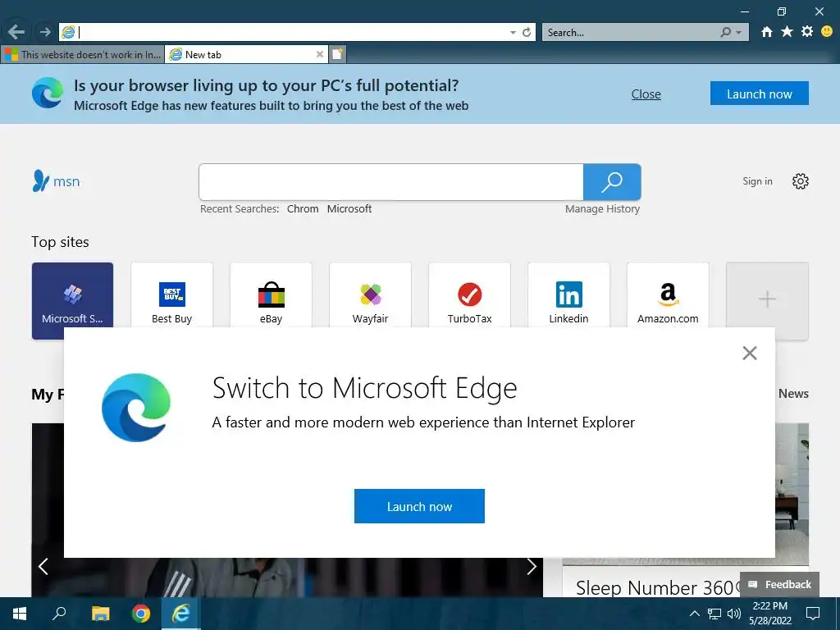Click the 'Top sites' heading
Viewport: 840px width, 630px height.
[60, 242]
